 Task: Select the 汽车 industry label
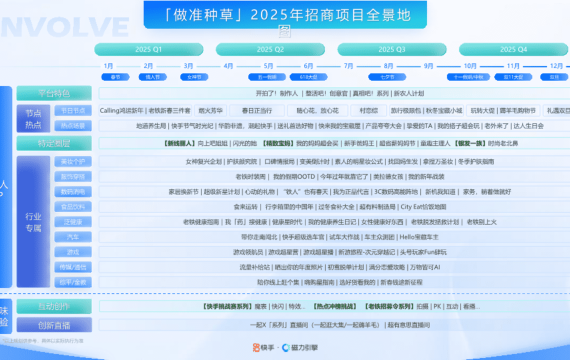click(73, 237)
